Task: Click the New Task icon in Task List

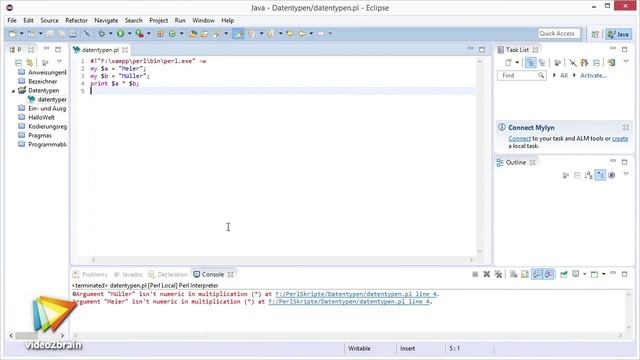Action: tap(508, 62)
